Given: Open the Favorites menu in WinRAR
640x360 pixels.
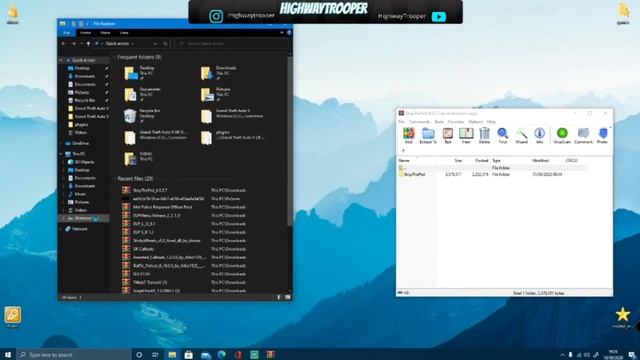Looking at the screenshot, I should pyautogui.click(x=456, y=122).
